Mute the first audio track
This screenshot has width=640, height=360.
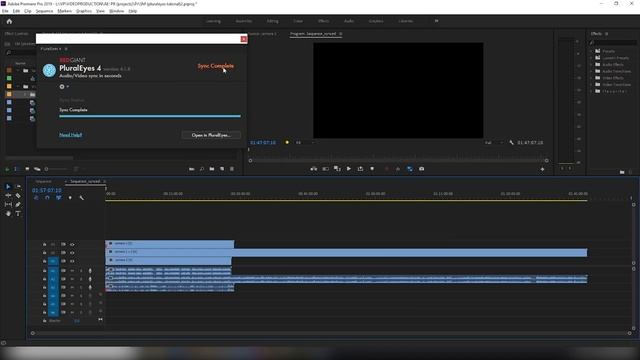point(72,271)
